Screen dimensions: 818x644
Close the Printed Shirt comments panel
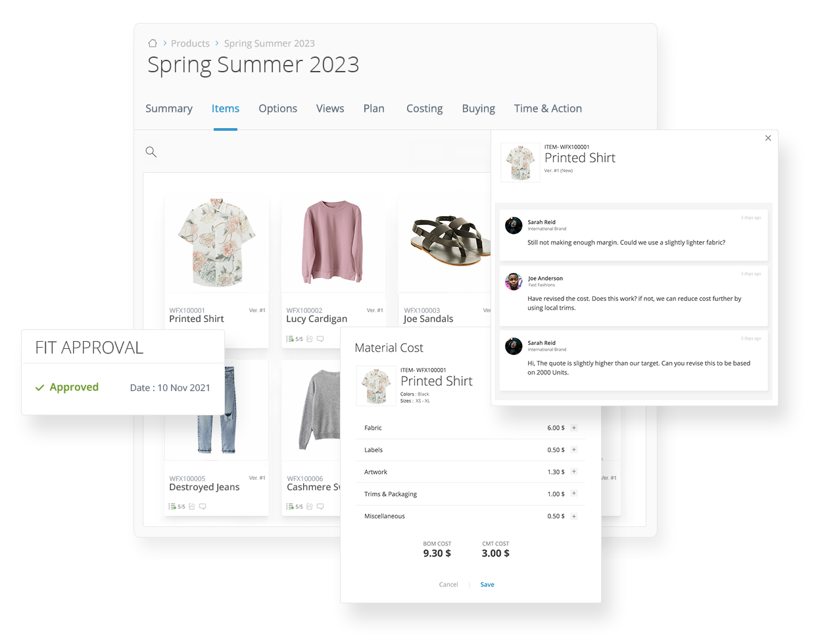coord(768,138)
